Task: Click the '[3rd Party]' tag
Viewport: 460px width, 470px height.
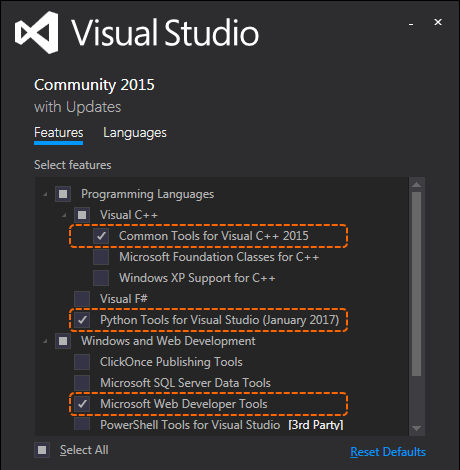Action: (x=316, y=425)
